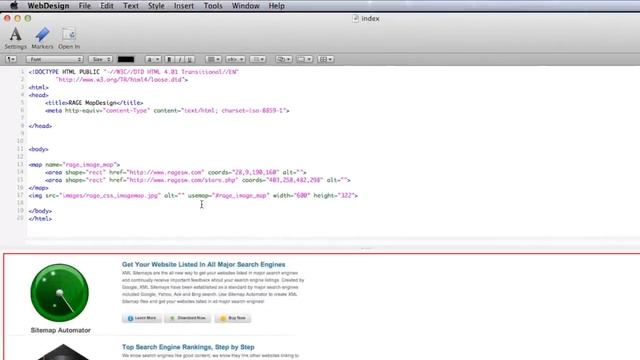Click the index document icon in title bar
The image size is (640, 360).
[x=356, y=18]
